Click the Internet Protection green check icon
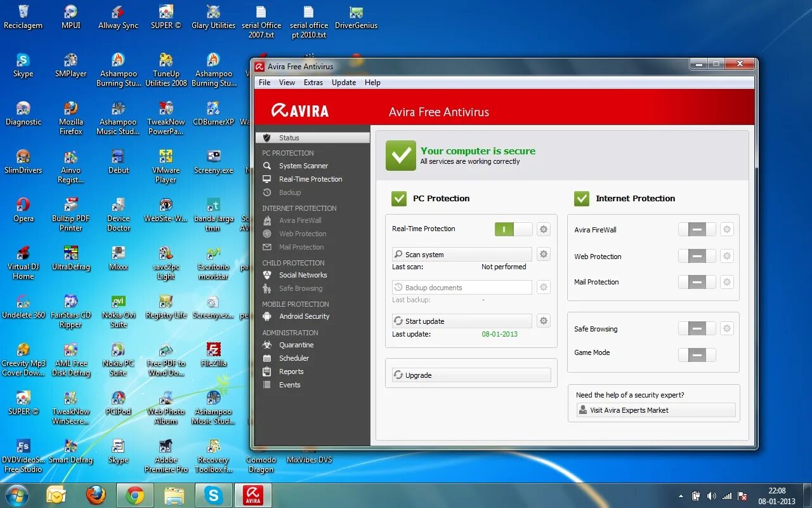This screenshot has width=812, height=508. click(582, 199)
